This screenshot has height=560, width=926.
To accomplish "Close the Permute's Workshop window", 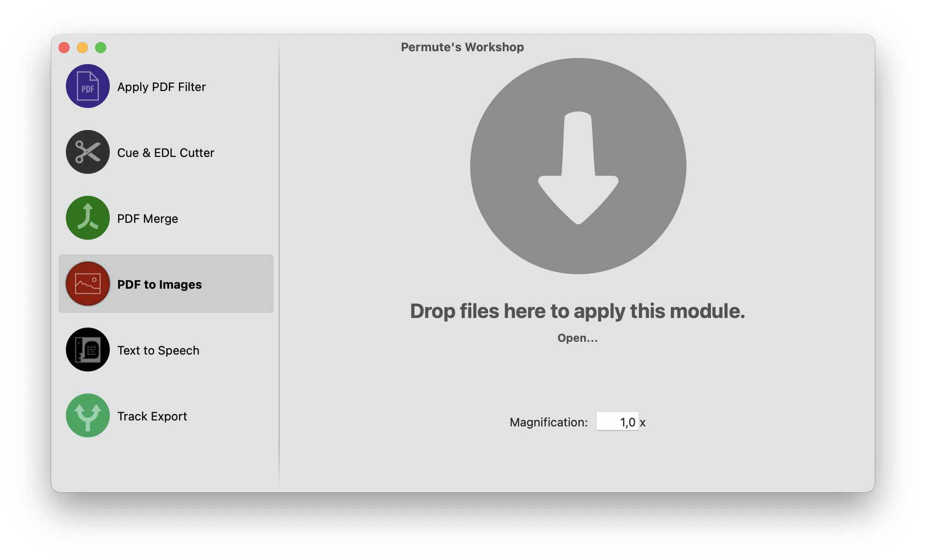I will [x=64, y=48].
